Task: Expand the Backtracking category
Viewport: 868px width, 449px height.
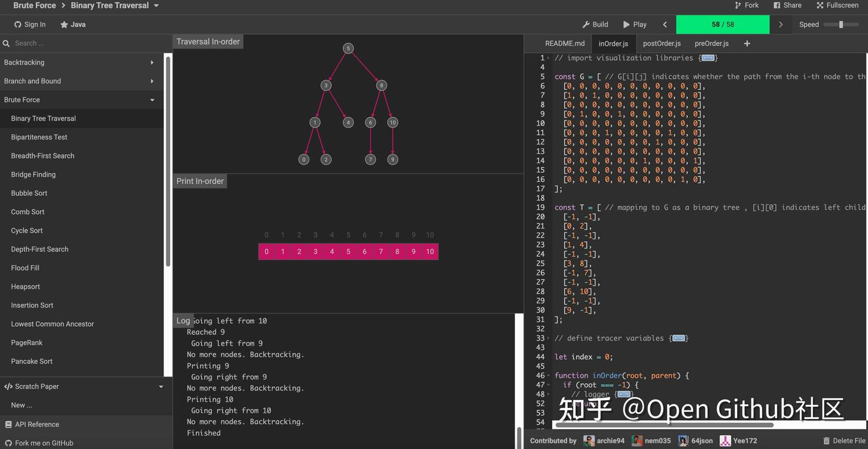Action: click(152, 63)
